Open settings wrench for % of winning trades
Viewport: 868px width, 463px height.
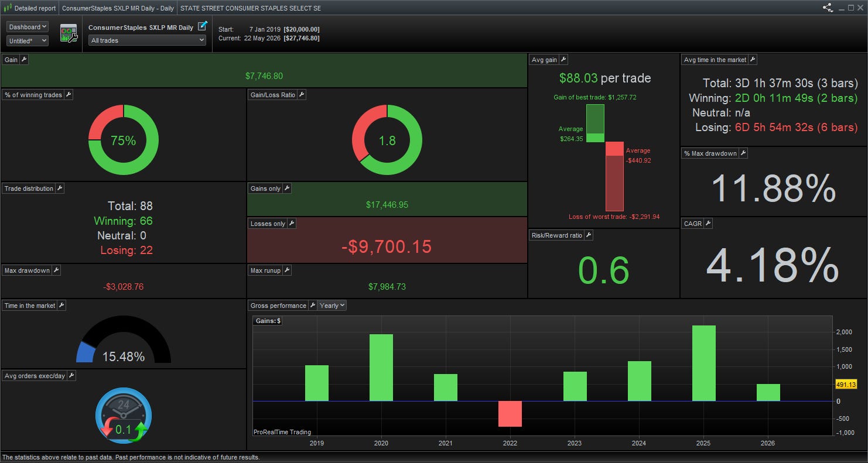click(69, 95)
